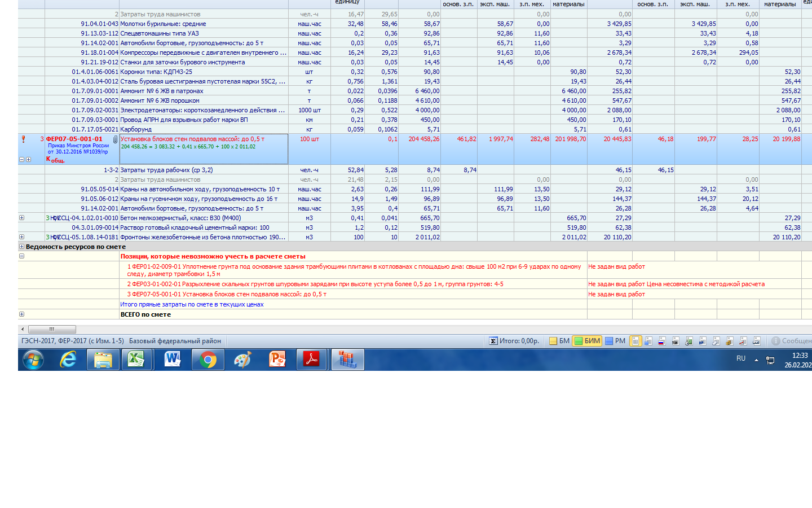Expand the Бетон мелкозернистый row
812x508 pixels.
(x=22, y=218)
